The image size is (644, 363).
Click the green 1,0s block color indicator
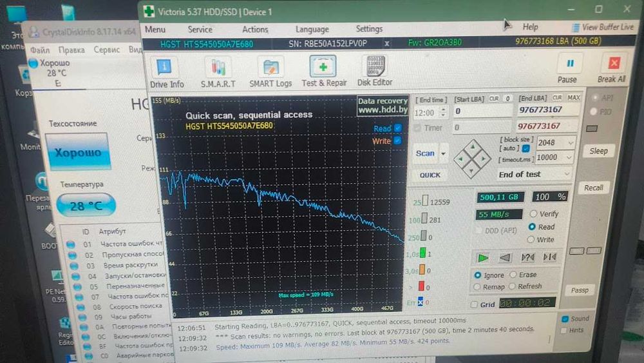click(422, 253)
